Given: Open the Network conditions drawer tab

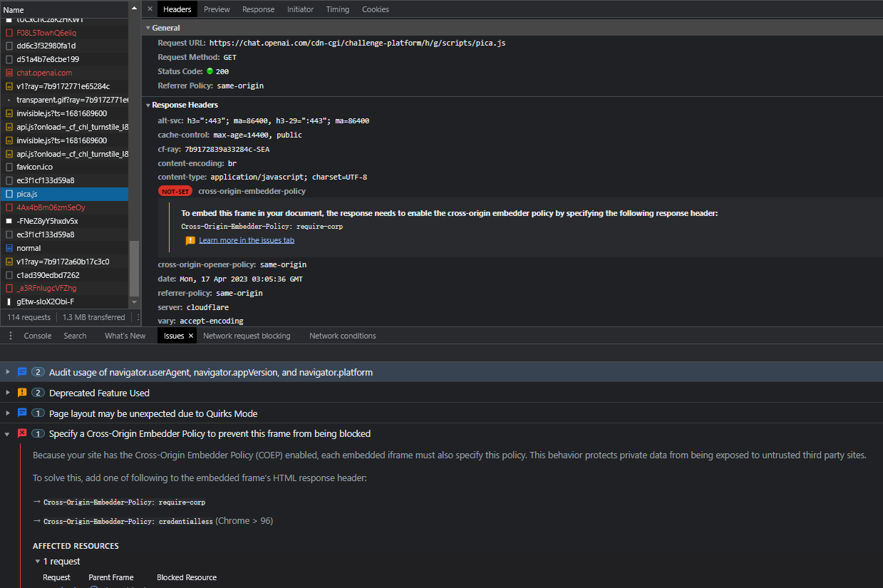Looking at the screenshot, I should [x=342, y=336].
